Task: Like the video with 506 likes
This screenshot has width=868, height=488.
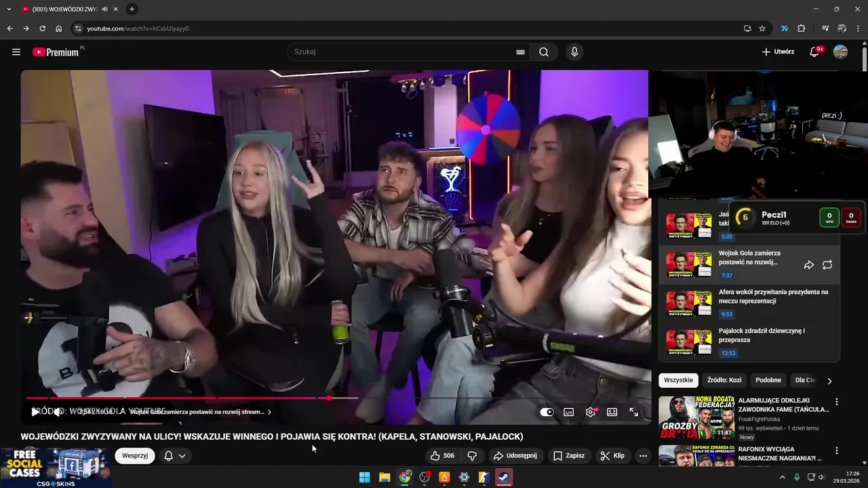Action: pos(442,455)
